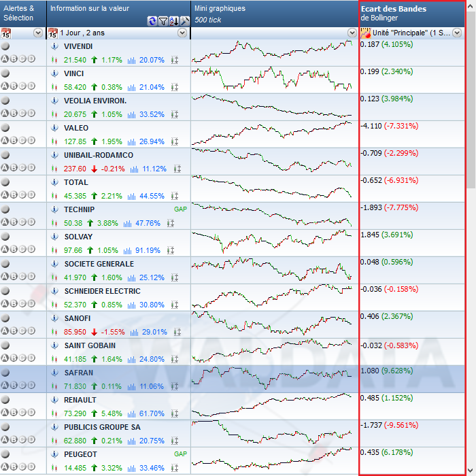Click the Bollinger value 1.080 (9.628%)
This screenshot has width=476, height=476.
click(386, 371)
